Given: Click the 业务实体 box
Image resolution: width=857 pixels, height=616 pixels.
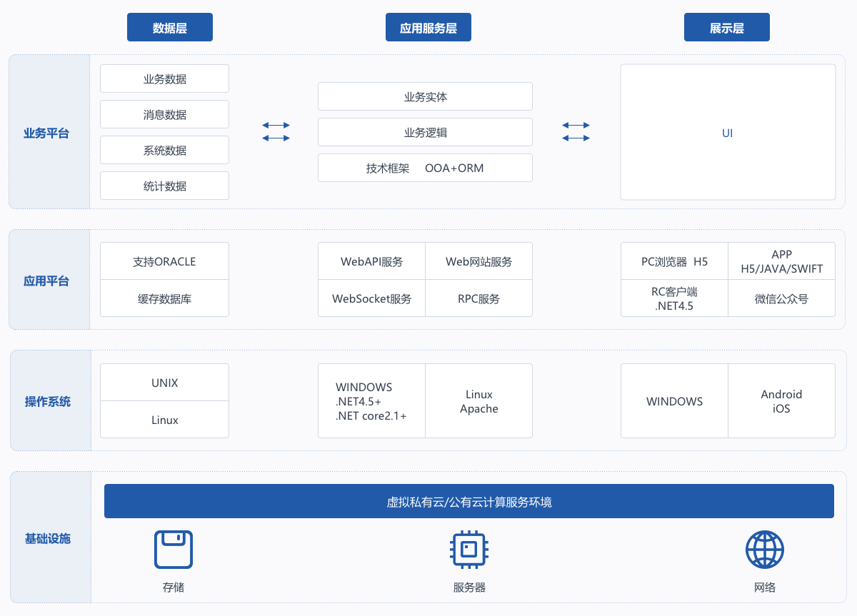Looking at the screenshot, I should (x=425, y=96).
